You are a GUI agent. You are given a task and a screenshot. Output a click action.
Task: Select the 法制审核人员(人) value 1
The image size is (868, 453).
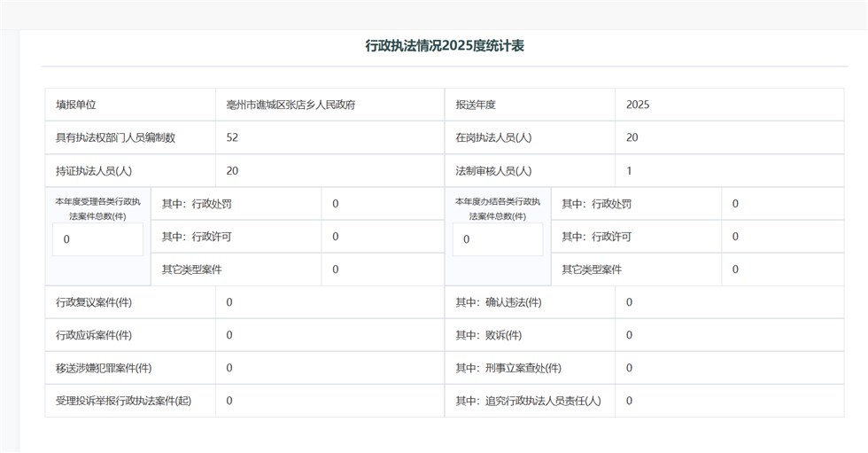(x=629, y=171)
